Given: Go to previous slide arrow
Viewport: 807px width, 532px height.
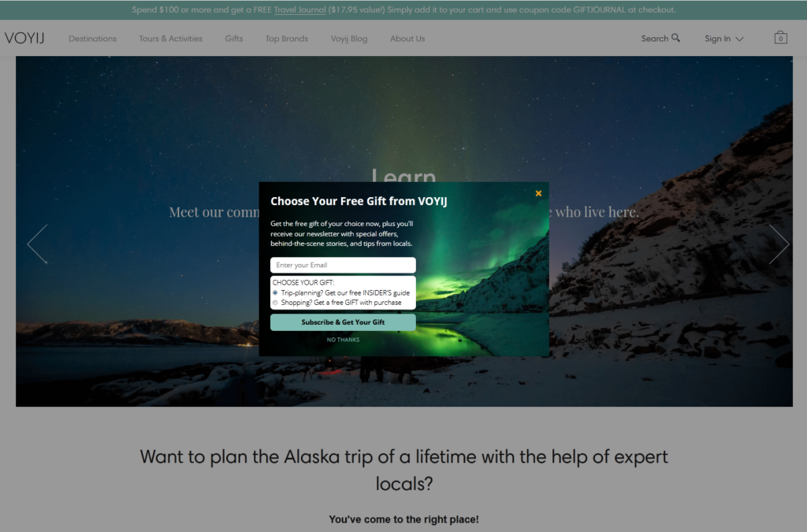Looking at the screenshot, I should (37, 244).
